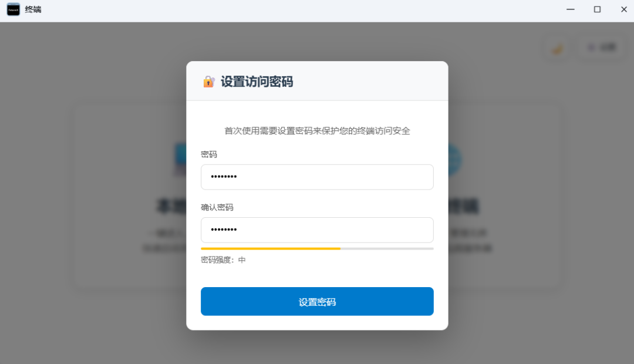
Task: Click the 确认密码 field label
Action: 217,207
